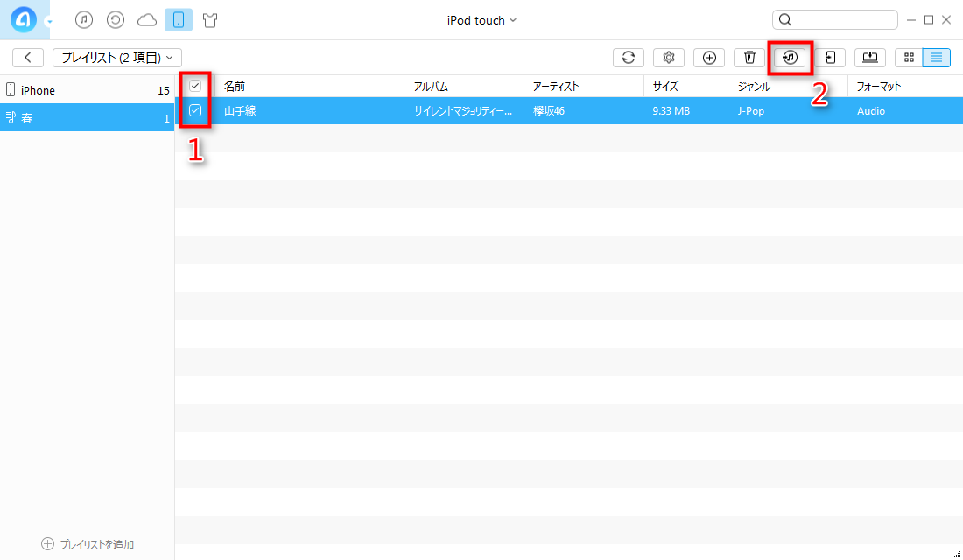Viewport: 963px width, 560px height.
Task: Open the logo dropdown arrow
Action: (49, 22)
